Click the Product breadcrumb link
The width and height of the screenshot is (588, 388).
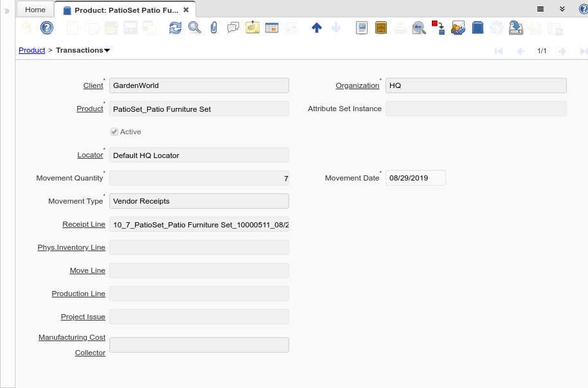31,50
